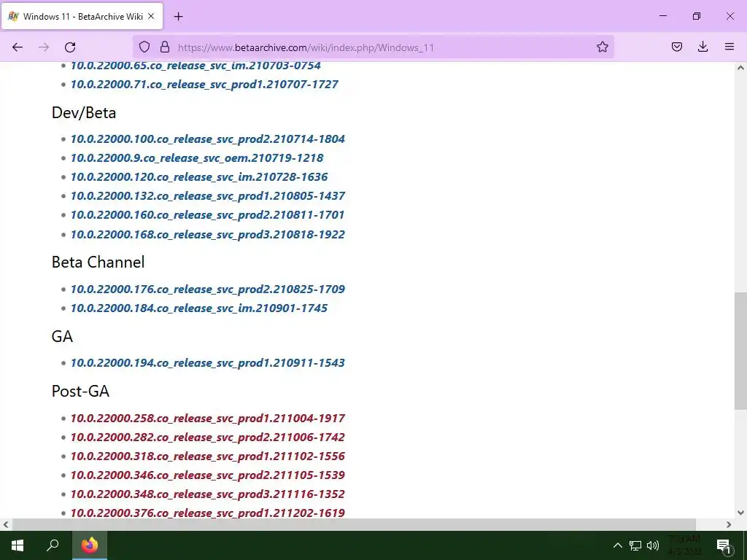Screen dimensions: 747x560
Task: Open build 10.0.22000.9 svc_oem link
Action: pos(197,158)
